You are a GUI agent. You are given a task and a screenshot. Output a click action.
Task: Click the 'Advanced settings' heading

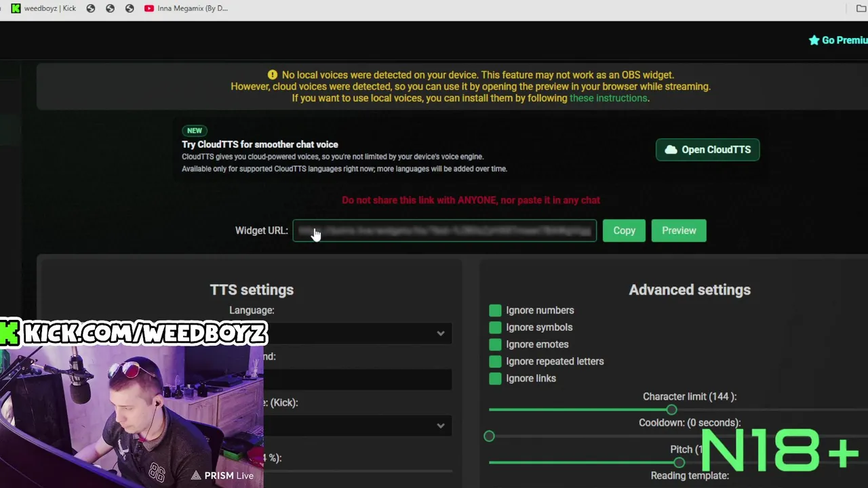690,289
